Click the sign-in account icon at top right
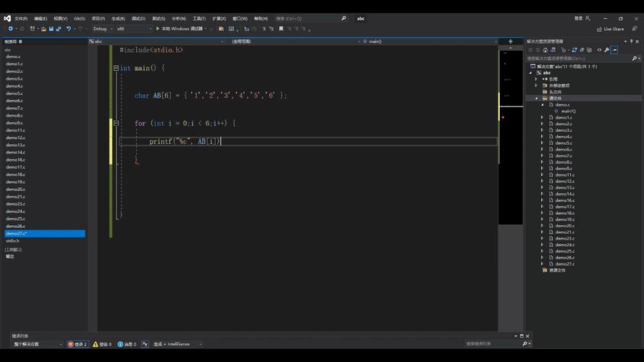The image size is (644, 362). [x=587, y=19]
